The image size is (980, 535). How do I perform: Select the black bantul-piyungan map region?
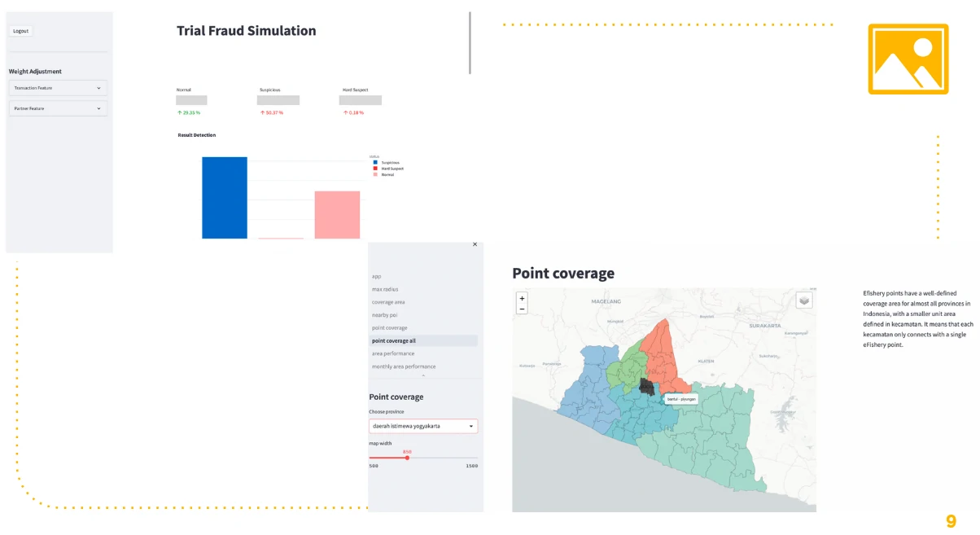[648, 386]
